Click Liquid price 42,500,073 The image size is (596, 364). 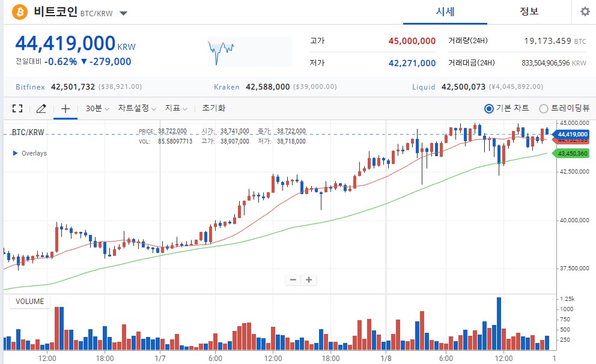coord(463,87)
